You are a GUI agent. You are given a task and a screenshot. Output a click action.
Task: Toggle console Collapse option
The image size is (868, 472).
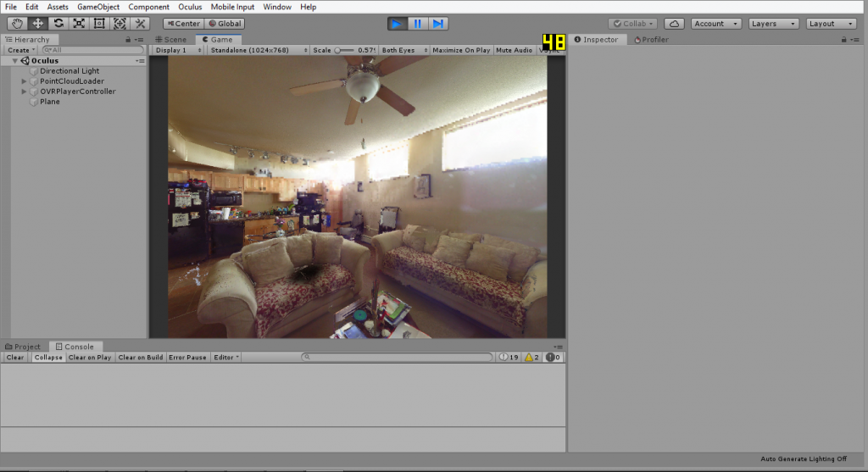coord(48,358)
